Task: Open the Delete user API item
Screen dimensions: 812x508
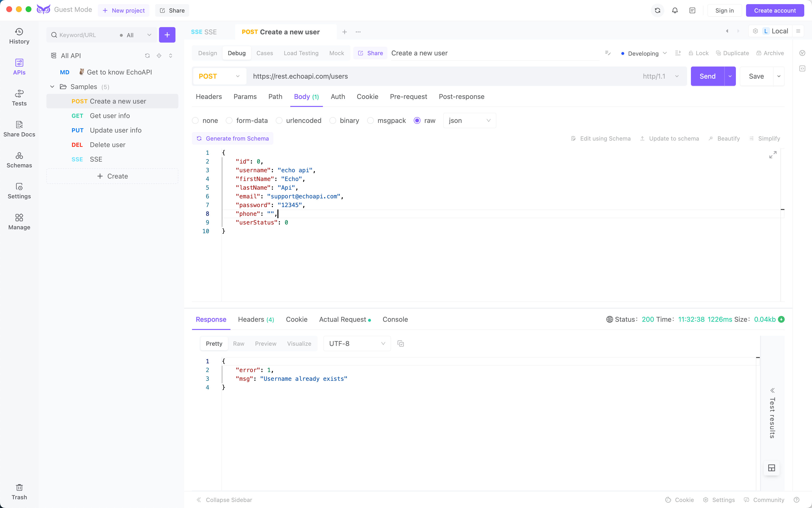Action: pyautogui.click(x=112, y=145)
